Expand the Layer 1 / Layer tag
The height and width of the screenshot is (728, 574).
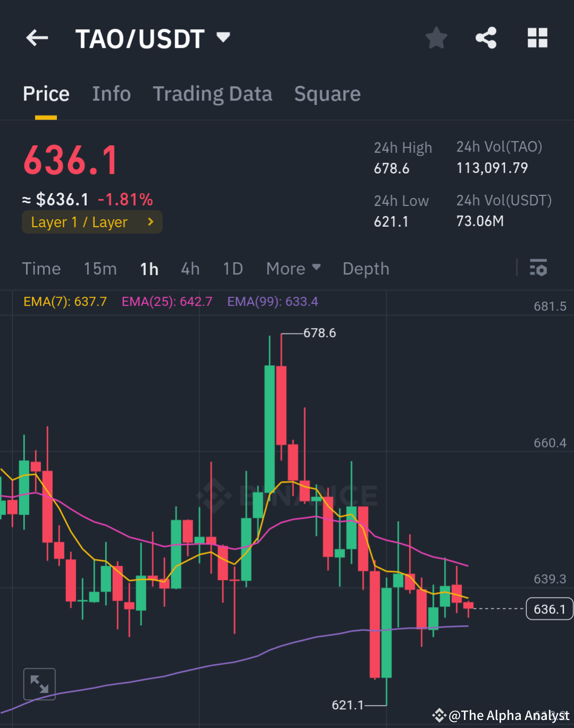coord(91,222)
